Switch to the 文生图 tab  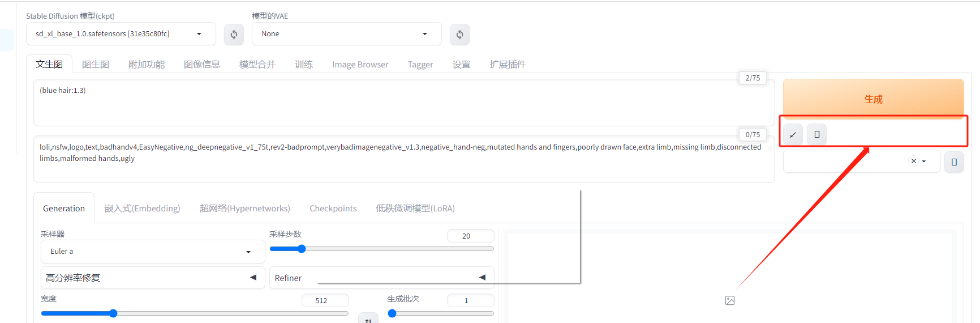pos(49,64)
